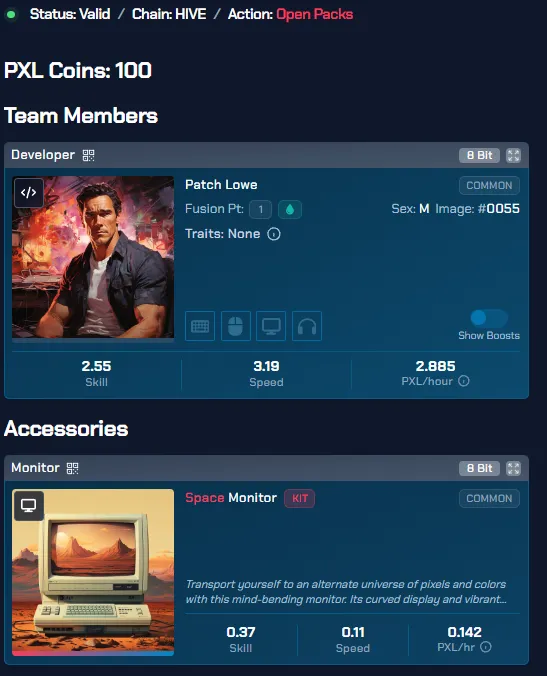
Task: Click the Developer 8 Bit badge
Action: 479,156
